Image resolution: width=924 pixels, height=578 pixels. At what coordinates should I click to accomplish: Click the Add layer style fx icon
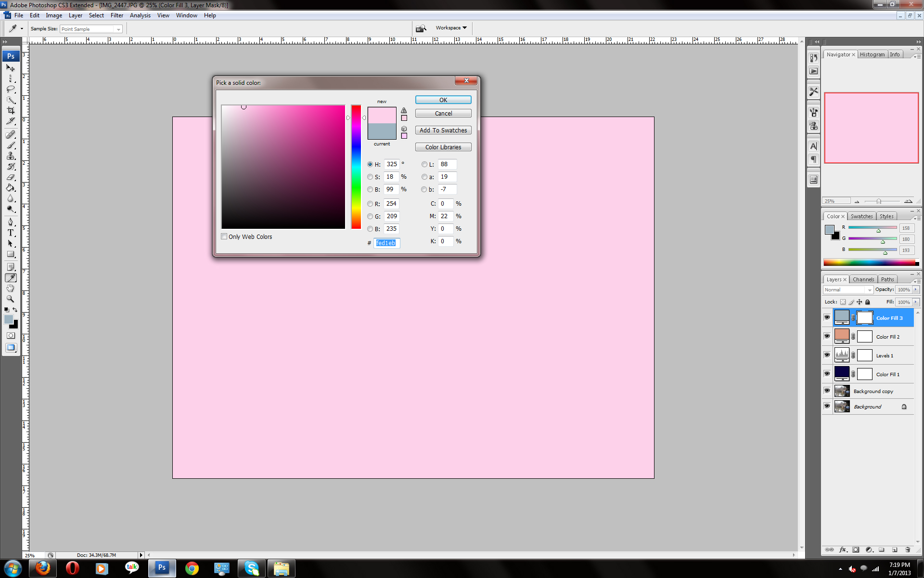[x=843, y=550]
